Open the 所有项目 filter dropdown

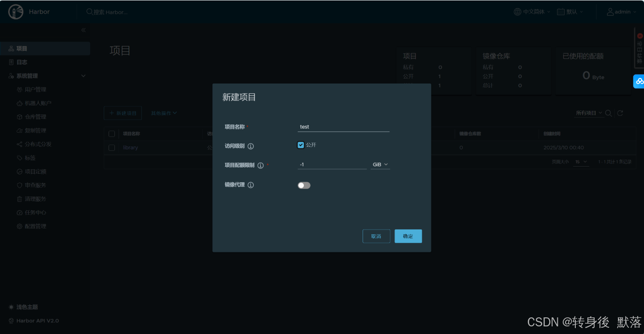589,113
